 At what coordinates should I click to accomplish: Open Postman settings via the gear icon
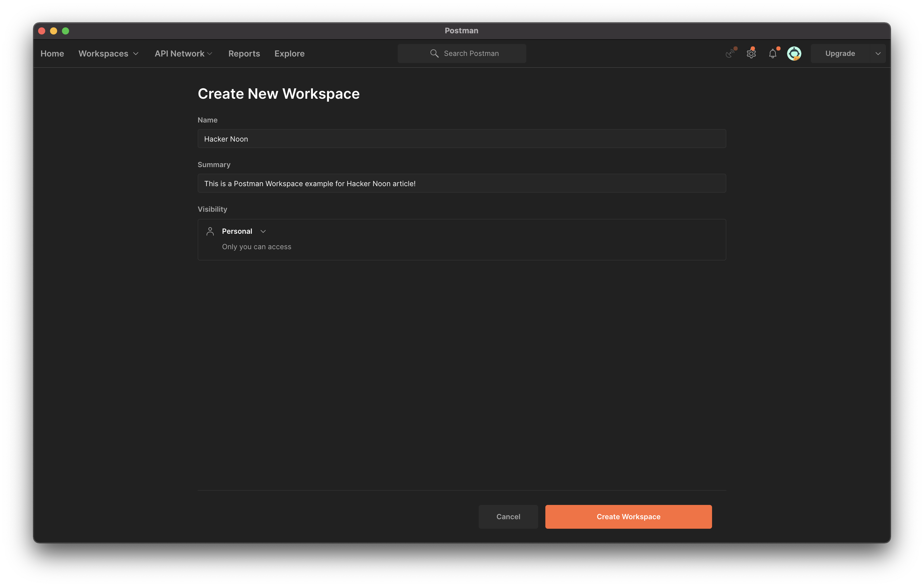(751, 53)
